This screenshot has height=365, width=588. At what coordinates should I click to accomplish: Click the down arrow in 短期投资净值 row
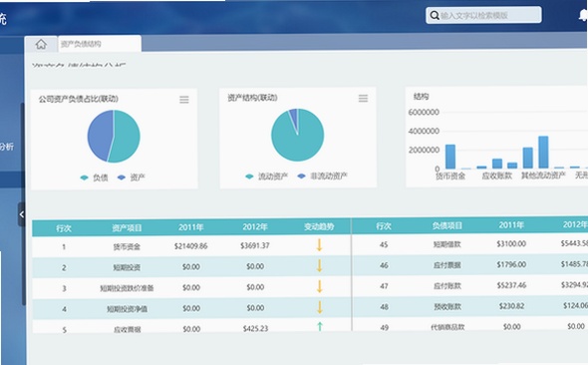[x=320, y=307]
